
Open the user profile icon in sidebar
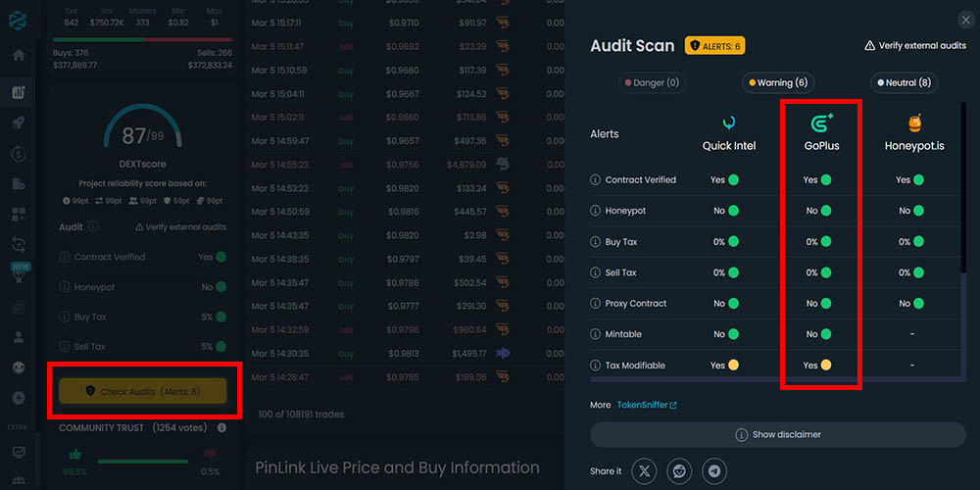19,337
